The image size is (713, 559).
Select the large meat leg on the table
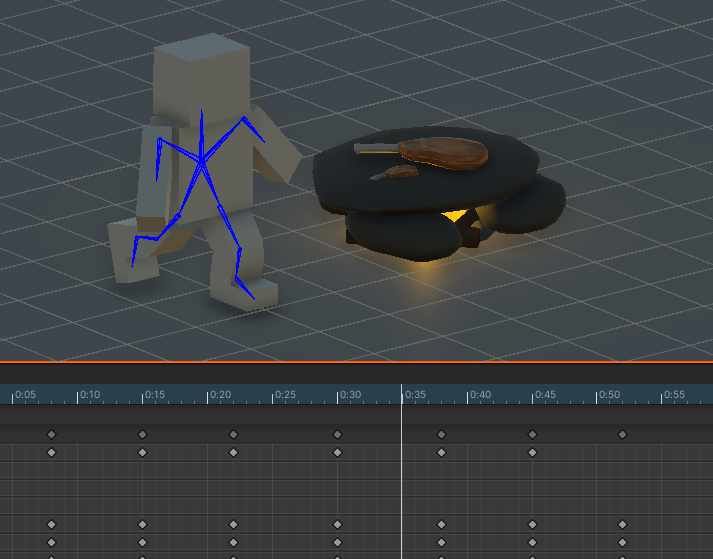[442, 152]
